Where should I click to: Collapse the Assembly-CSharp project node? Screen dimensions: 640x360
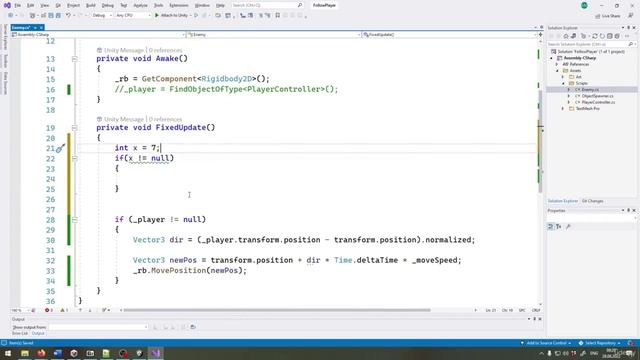[x=552, y=58]
